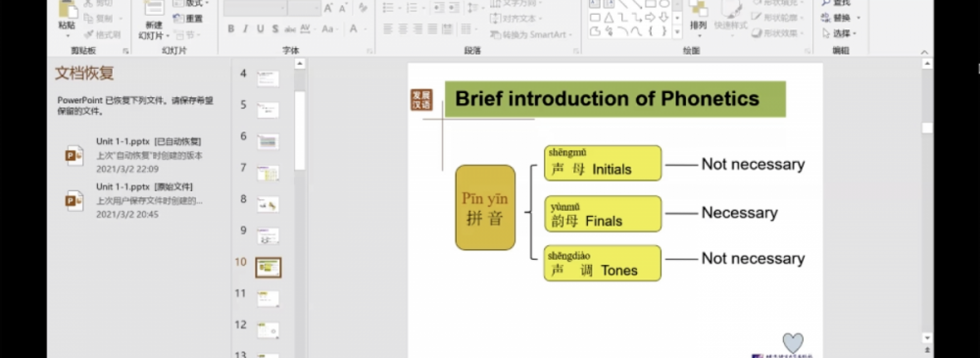Select the down arrow shape

(663, 18)
